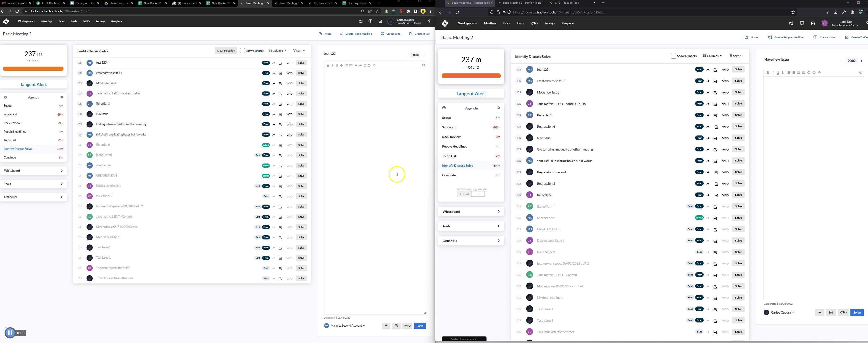The width and height of the screenshot is (868, 343).
Task: Click the to-do checkmark icon on Regression 4 row
Action: point(716,127)
